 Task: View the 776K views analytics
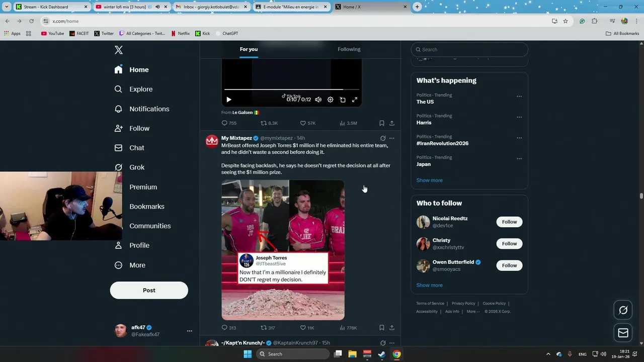(348, 328)
